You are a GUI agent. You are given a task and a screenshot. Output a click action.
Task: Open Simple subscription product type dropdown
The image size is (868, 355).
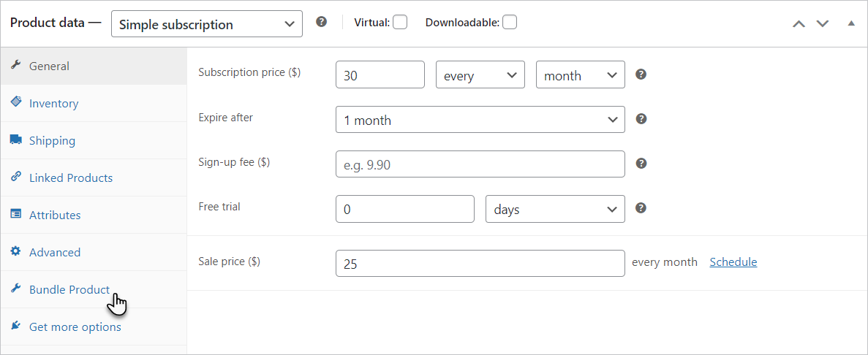[207, 24]
